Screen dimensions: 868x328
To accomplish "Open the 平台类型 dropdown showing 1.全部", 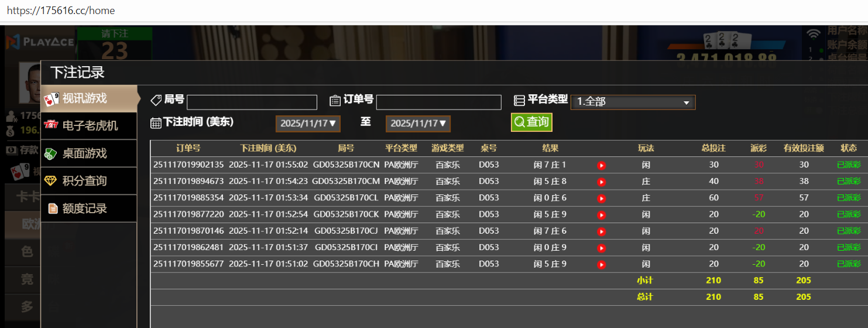I will [x=633, y=102].
